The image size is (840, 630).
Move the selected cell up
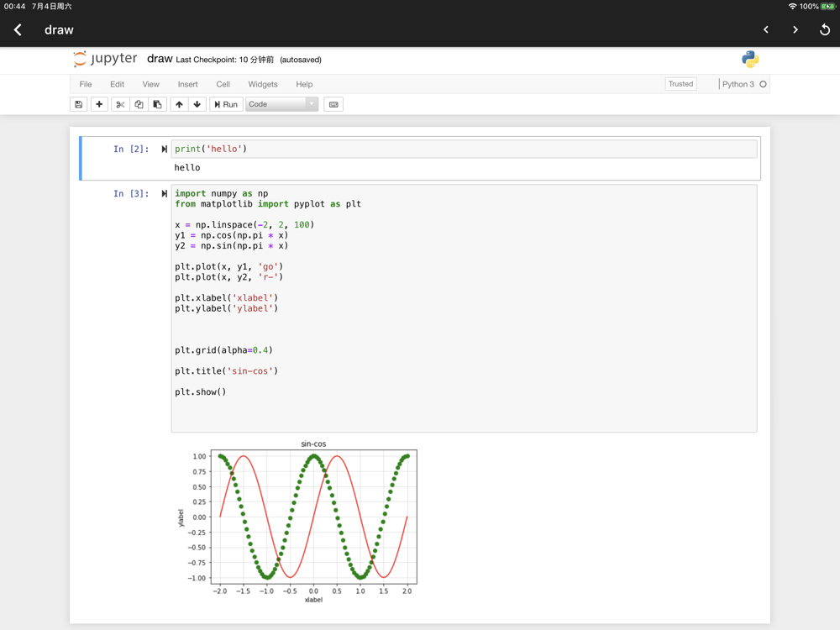click(179, 104)
